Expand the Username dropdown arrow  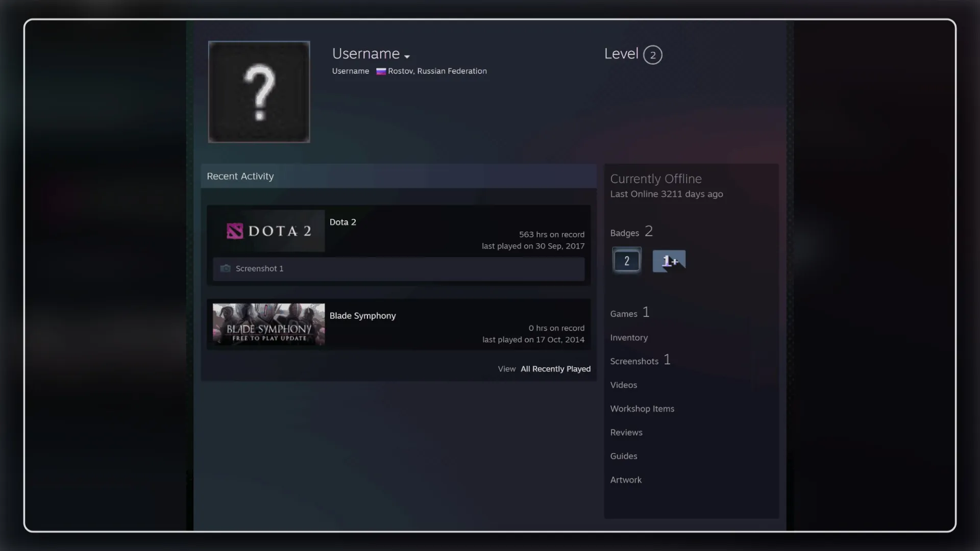click(407, 57)
